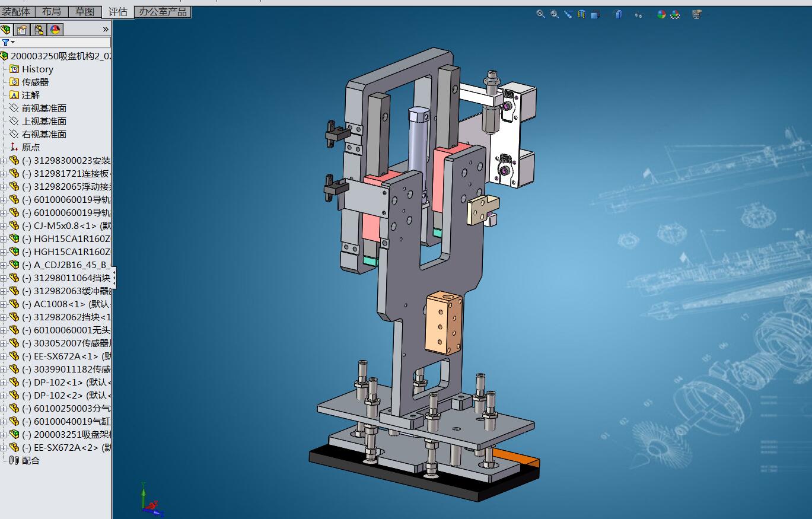Click the tree filter funnel icon
Viewport: 812px width, 519px height.
click(x=5, y=42)
